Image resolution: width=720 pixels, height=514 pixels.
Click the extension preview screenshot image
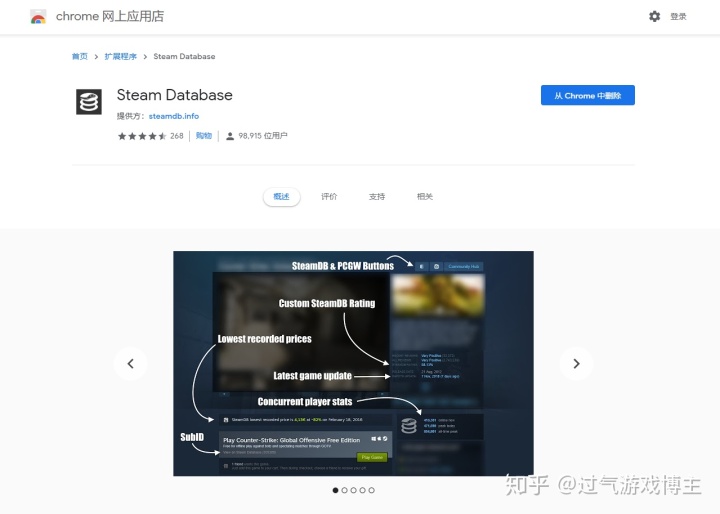pyautogui.click(x=353, y=363)
